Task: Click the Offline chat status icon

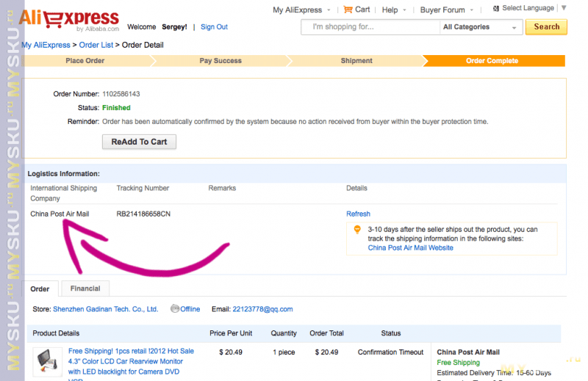Action: 174,309
